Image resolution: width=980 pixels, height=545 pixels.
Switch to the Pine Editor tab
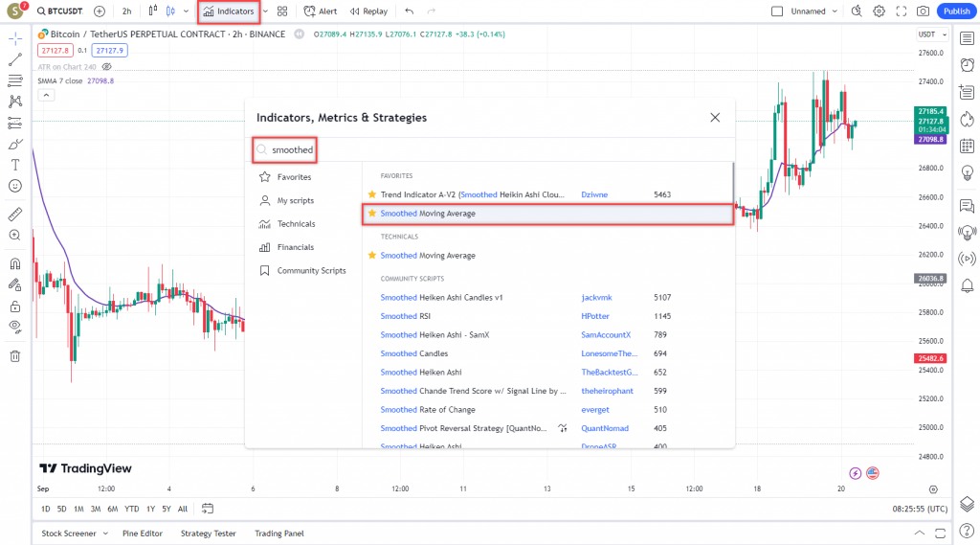pos(142,534)
